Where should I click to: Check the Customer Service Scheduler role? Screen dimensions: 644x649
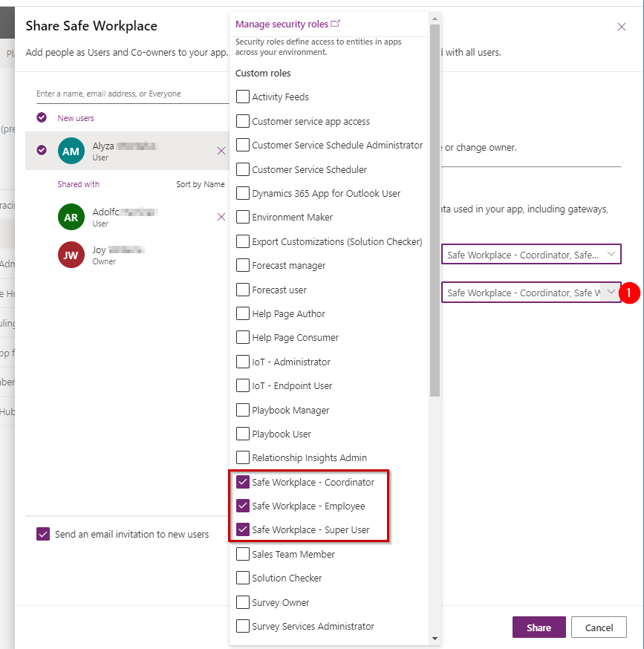pos(243,169)
